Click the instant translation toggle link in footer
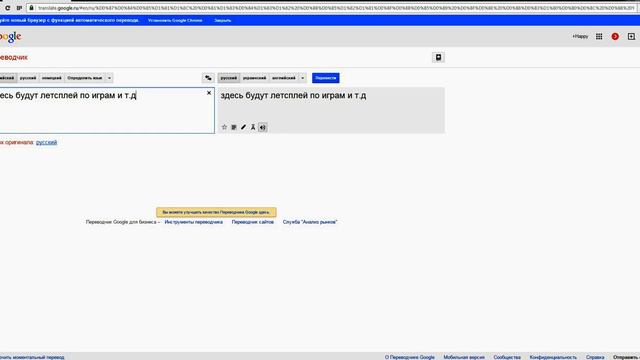The image size is (640, 360). (x=32, y=357)
